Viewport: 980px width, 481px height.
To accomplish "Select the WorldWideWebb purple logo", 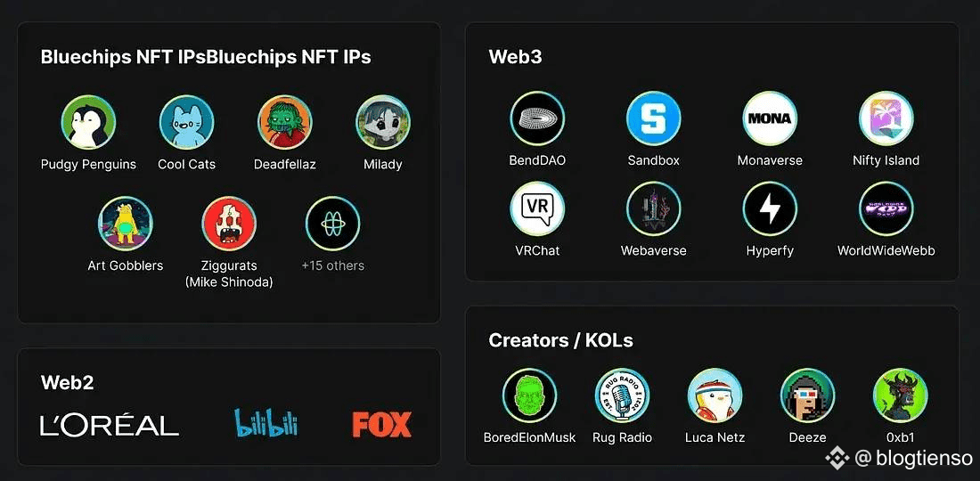I will [x=886, y=208].
